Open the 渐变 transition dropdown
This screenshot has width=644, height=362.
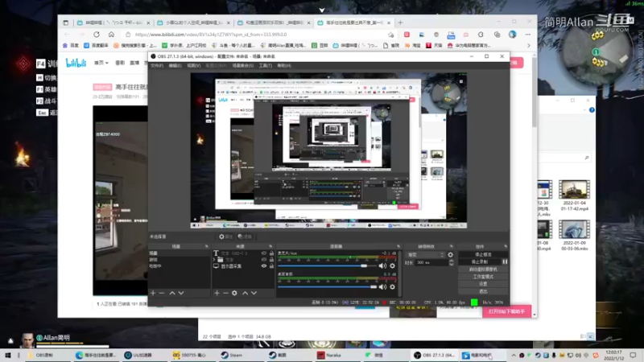point(425,255)
